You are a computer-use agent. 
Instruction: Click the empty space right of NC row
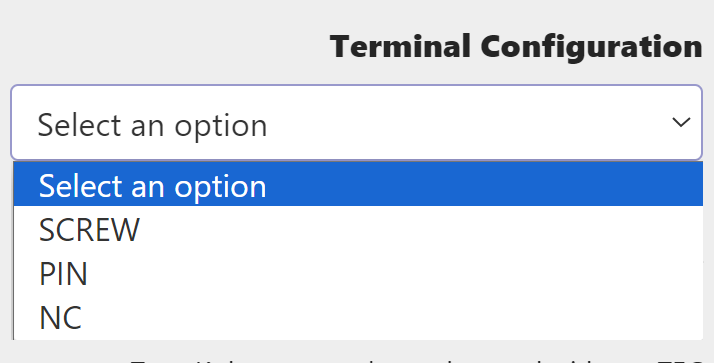point(393,317)
